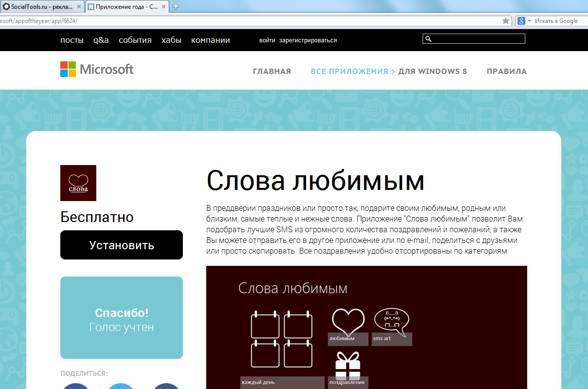Open хабы in the top bar
The image size is (588, 389).
click(171, 40)
